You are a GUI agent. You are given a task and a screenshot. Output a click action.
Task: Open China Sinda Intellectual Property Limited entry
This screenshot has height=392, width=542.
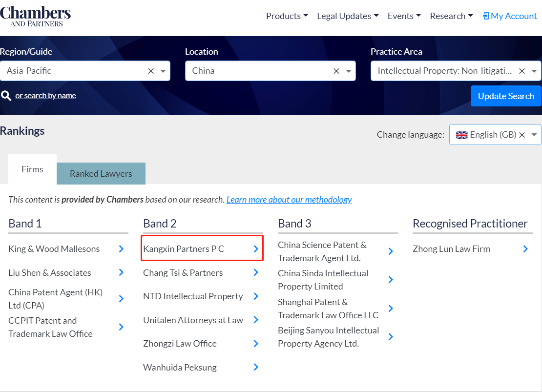[323, 280]
